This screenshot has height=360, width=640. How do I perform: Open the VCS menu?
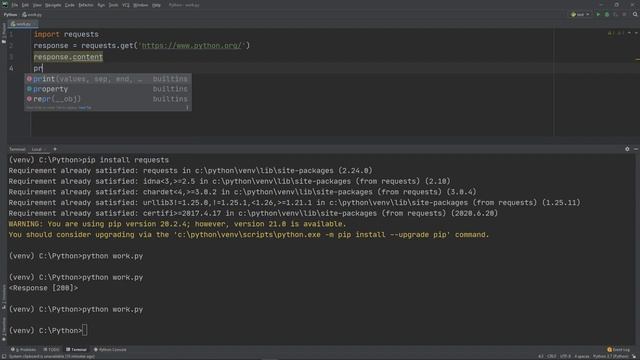click(x=126, y=5)
